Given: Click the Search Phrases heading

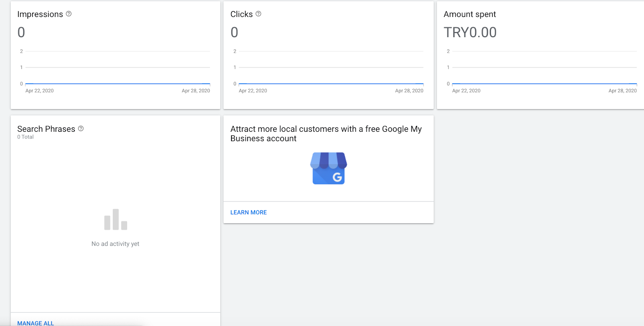Looking at the screenshot, I should click(46, 129).
